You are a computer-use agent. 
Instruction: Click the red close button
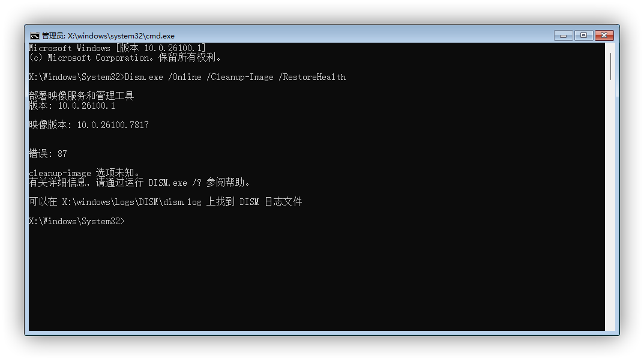[x=603, y=35]
